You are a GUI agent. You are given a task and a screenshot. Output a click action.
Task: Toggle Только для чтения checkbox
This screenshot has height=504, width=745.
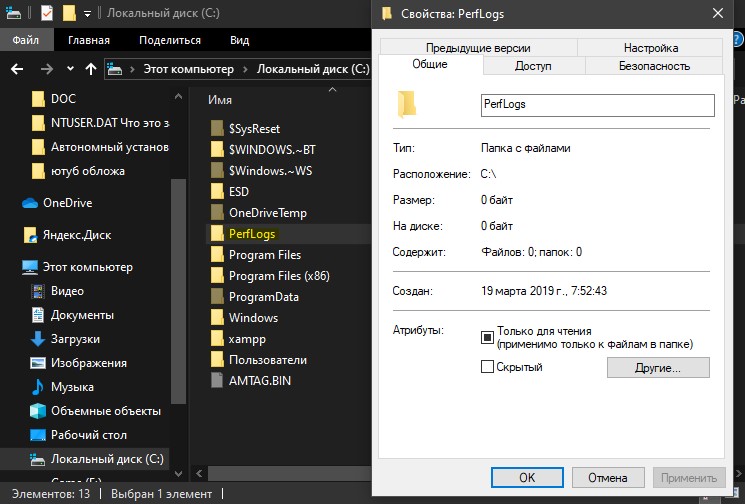(x=487, y=337)
